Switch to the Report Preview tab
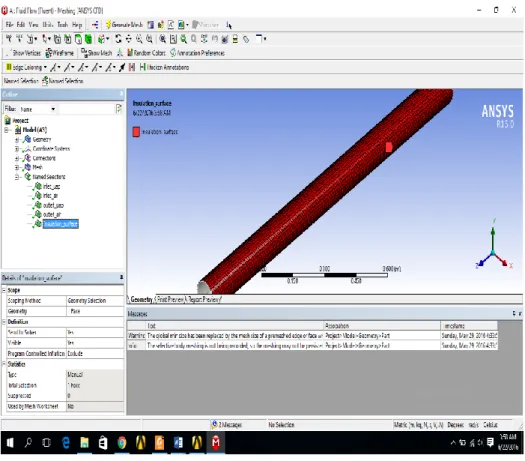The height and width of the screenshot is (461, 525). coord(204,299)
